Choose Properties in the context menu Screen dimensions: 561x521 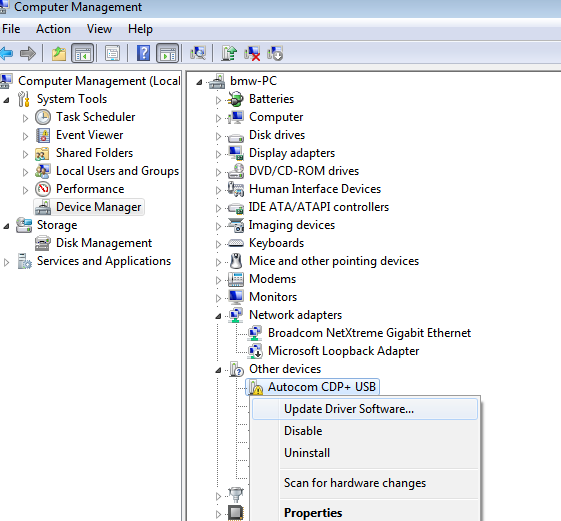point(365,512)
